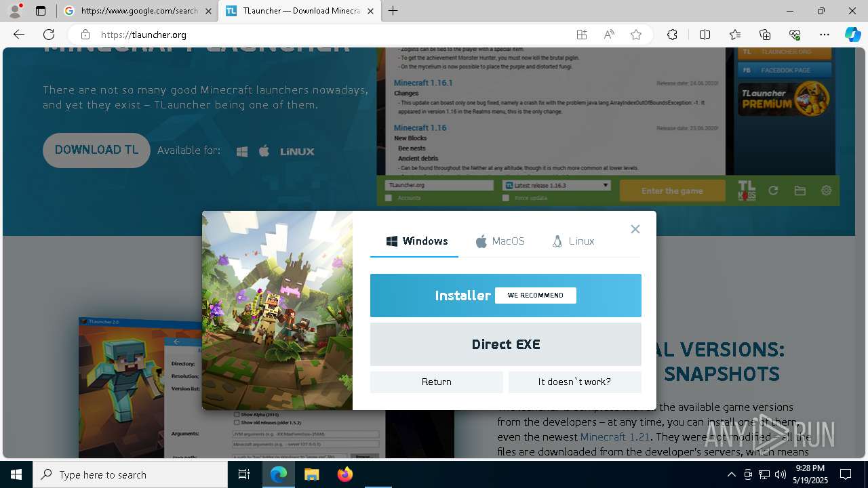Open the Latest release 1.16.3 dropdown
The image size is (868, 488).
pos(556,185)
